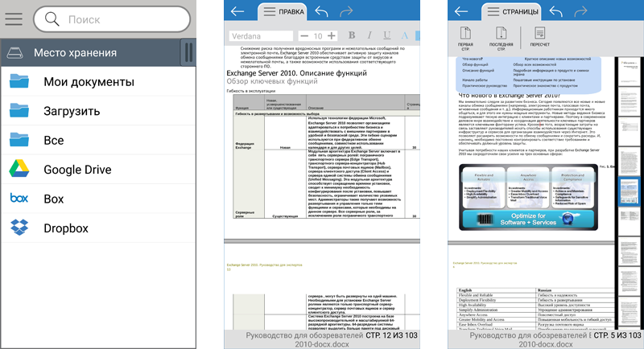The width and height of the screenshot is (644, 349).
Task: Go back from the СТРАНИЦЫ screen
Action: tap(461, 11)
